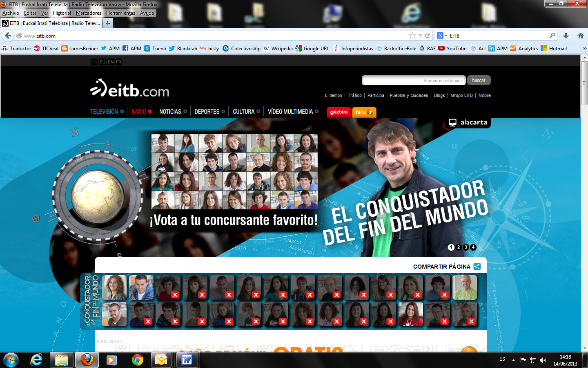Open the search engine selector dropdown
Screen dimensions: 588x368
(x=442, y=36)
